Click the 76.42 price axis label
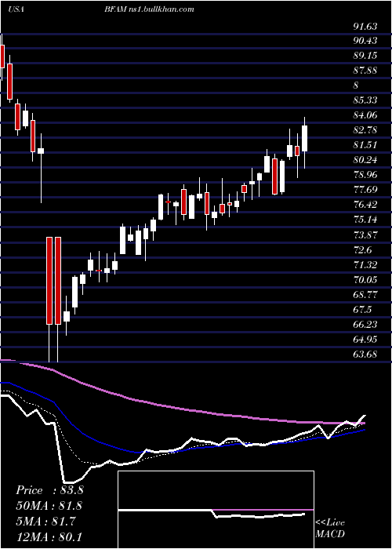Image resolution: width=392 pixels, height=549 pixels. (x=365, y=205)
